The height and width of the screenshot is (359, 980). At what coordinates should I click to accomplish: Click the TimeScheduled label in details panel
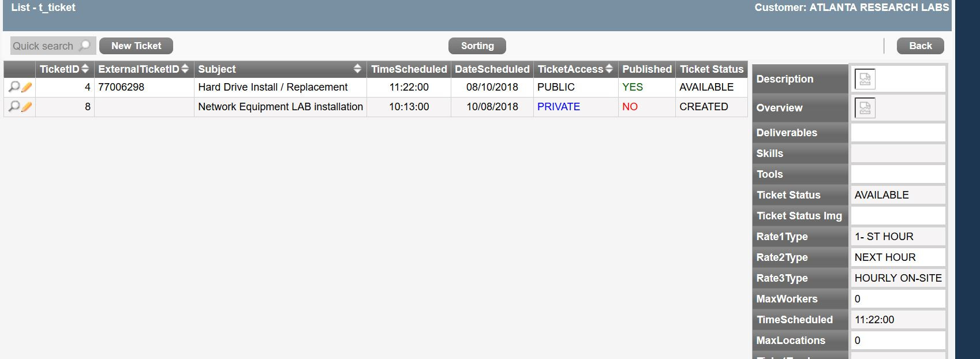(x=795, y=320)
